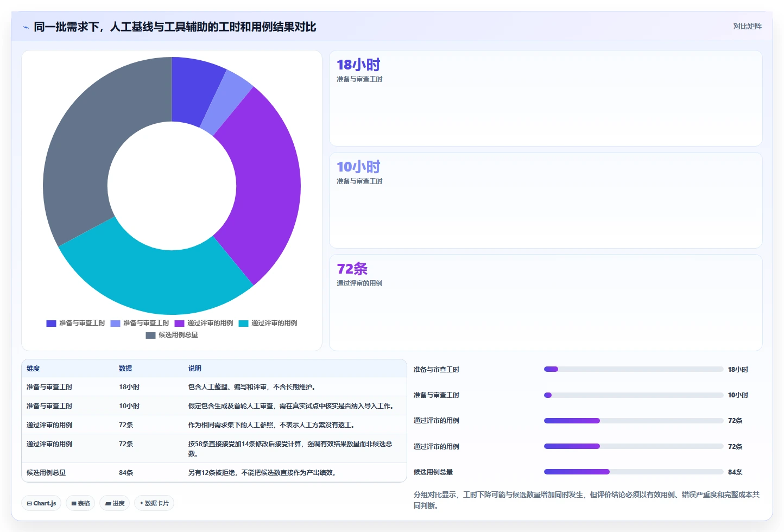Click the progress bar with value 18小时
This screenshot has width=784, height=532.
point(634,369)
